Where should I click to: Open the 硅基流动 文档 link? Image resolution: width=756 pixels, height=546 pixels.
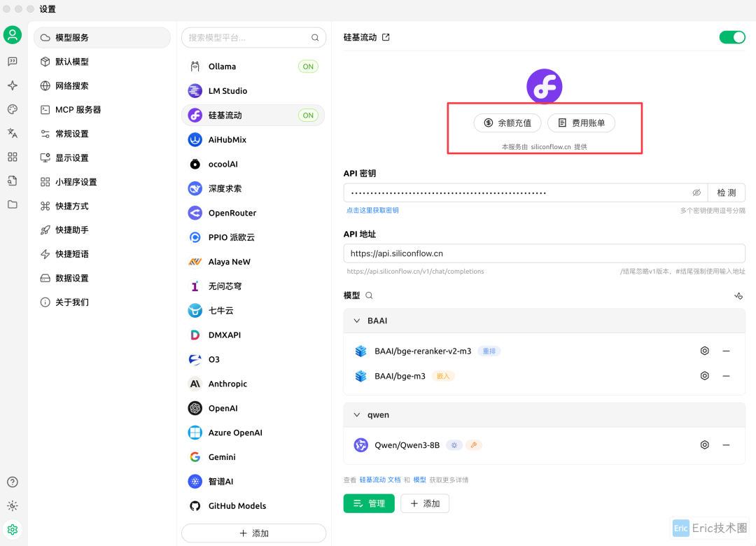pyautogui.click(x=380, y=480)
